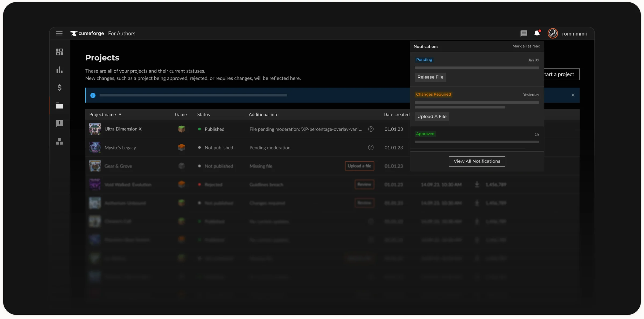Click the Approved notification tag
The image size is (644, 319).
pyautogui.click(x=425, y=134)
